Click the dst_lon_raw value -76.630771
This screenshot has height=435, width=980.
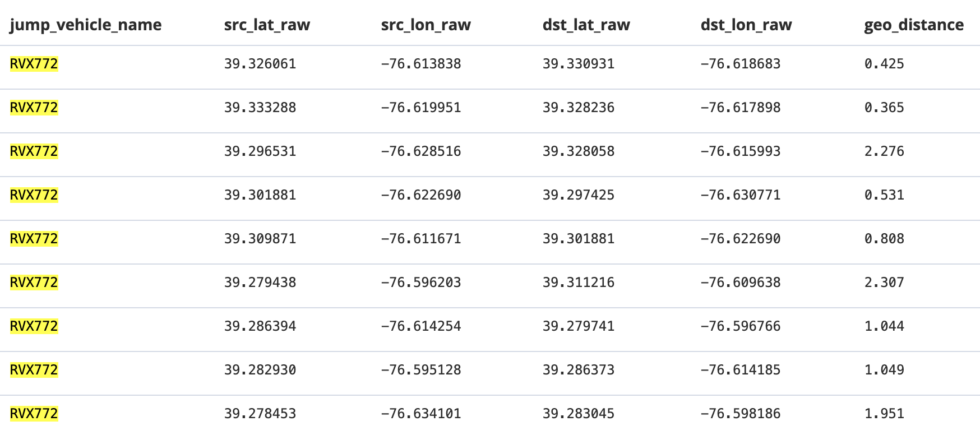point(741,195)
